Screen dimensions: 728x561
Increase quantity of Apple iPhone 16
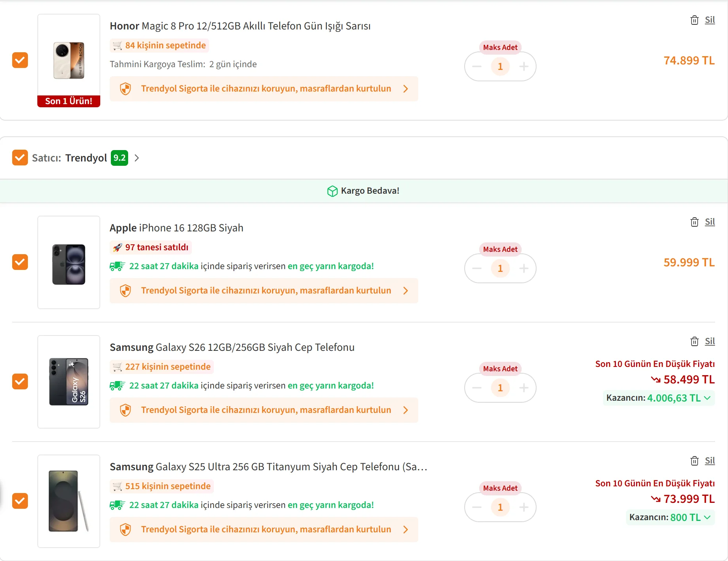click(524, 268)
